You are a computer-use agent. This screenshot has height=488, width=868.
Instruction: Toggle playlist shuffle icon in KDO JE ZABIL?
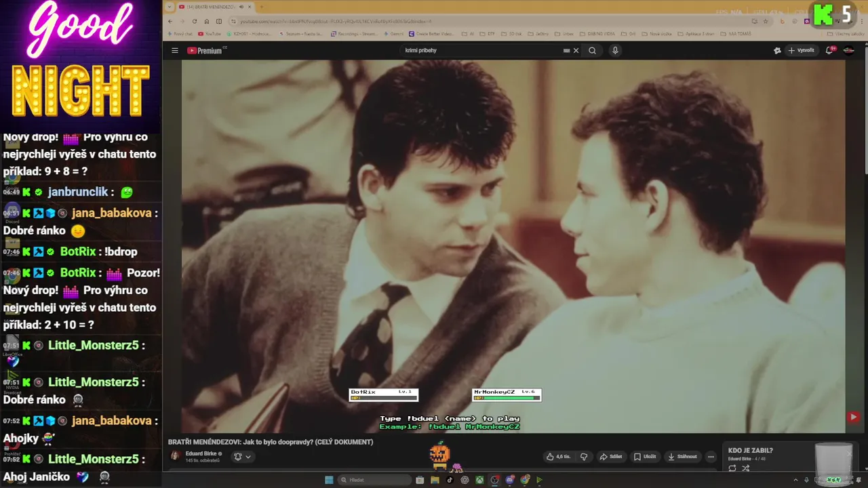(x=746, y=468)
